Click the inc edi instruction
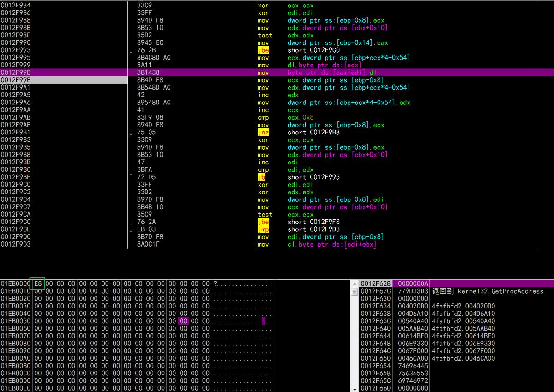This screenshot has height=392, width=554. tap(278, 162)
